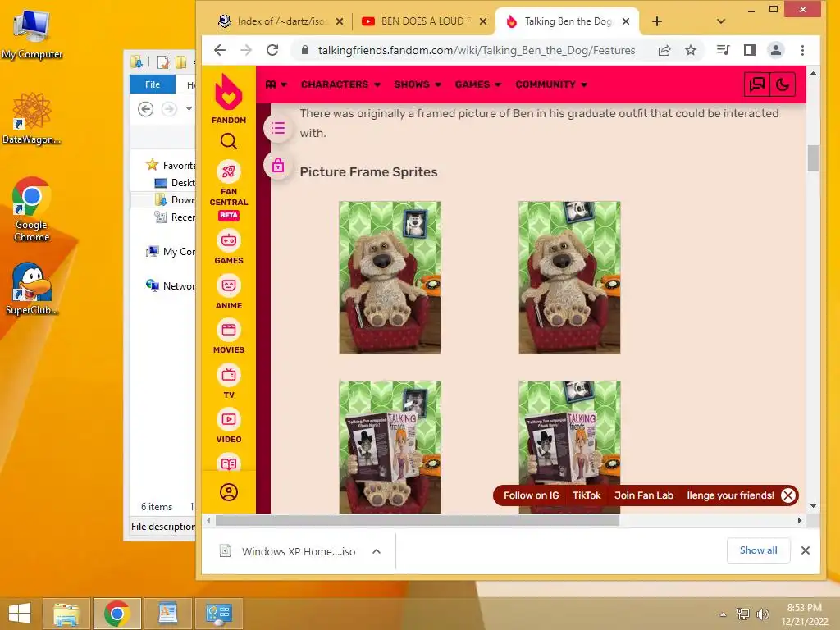This screenshot has width=840, height=630.
Task: Expand the Shows menu
Action: point(418,84)
